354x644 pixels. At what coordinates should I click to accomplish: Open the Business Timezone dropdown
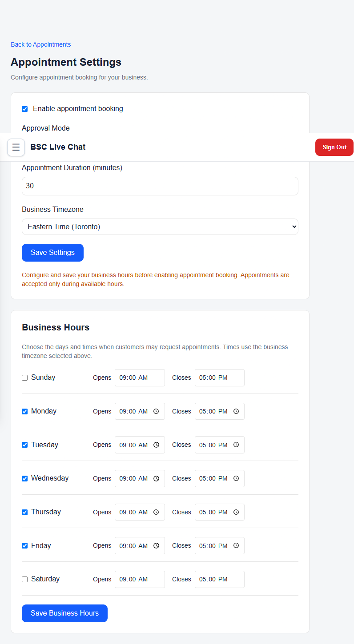point(160,227)
